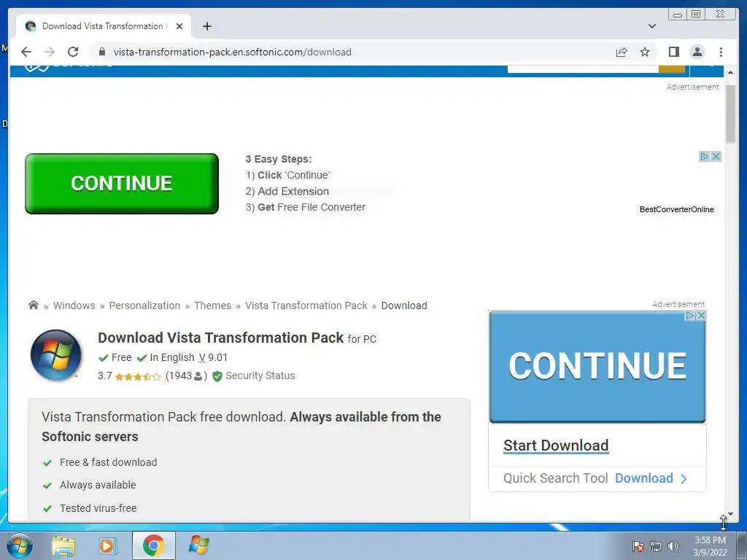
Task: Open the Themes breadcrumb link
Action: coord(212,306)
